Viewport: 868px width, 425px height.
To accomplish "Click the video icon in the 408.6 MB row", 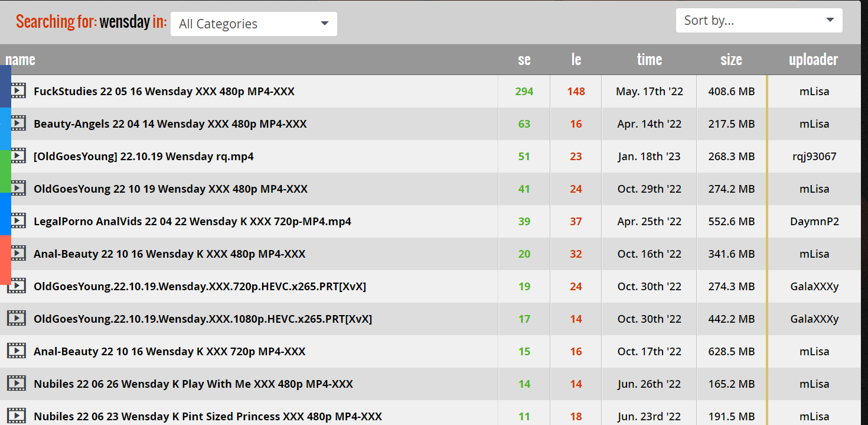I will [x=18, y=91].
